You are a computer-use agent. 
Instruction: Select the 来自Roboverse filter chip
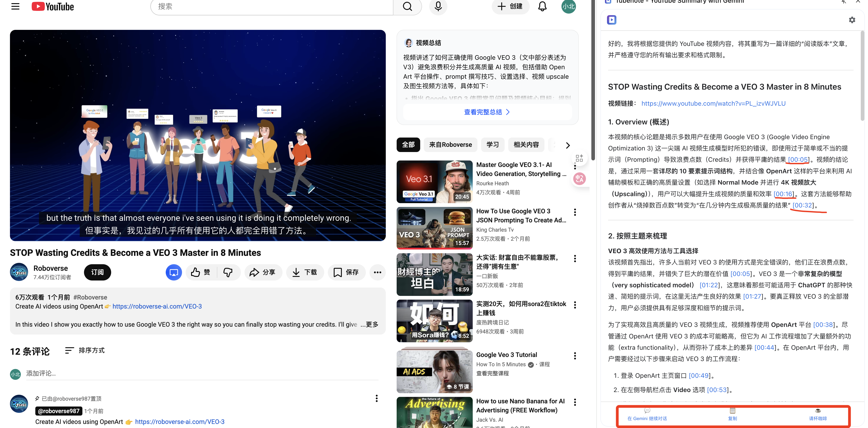450,145
